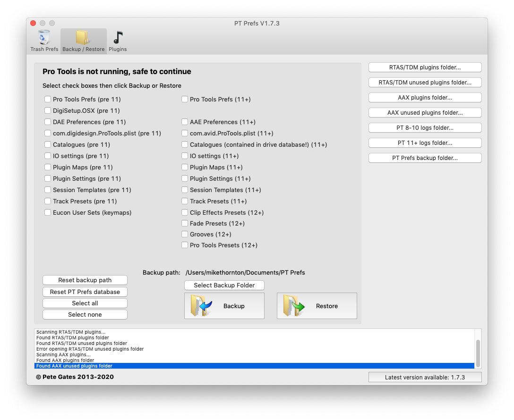Enable IO settings (11+) checkbox
Image resolution: width=514 pixels, height=420 pixels.
click(185, 156)
